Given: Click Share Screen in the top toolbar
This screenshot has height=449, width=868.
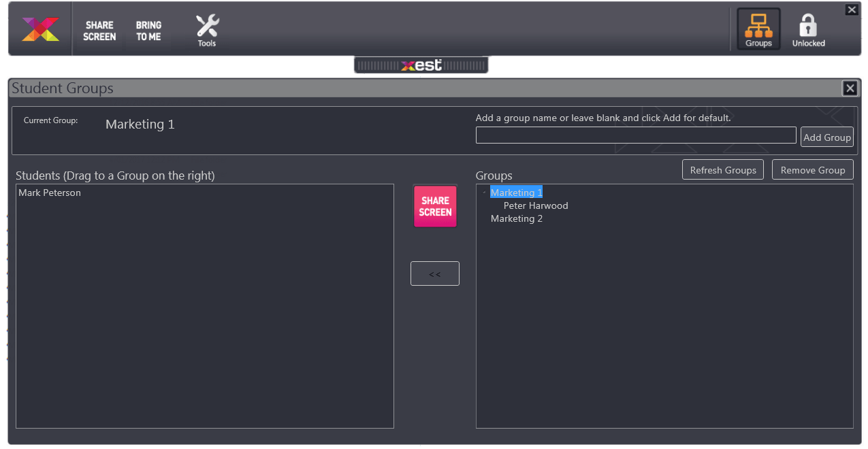Looking at the screenshot, I should 99,31.
